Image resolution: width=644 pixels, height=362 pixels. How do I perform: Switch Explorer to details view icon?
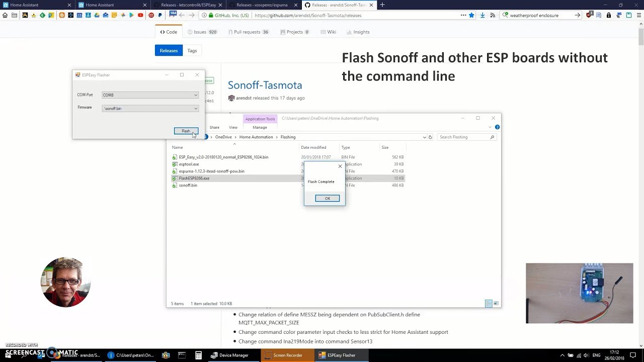tap(488, 304)
